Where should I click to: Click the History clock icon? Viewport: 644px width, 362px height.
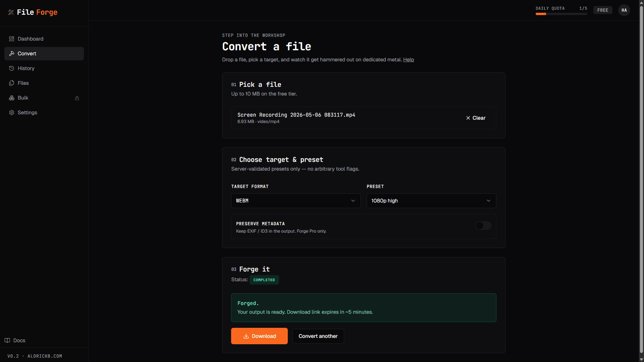pyautogui.click(x=12, y=68)
